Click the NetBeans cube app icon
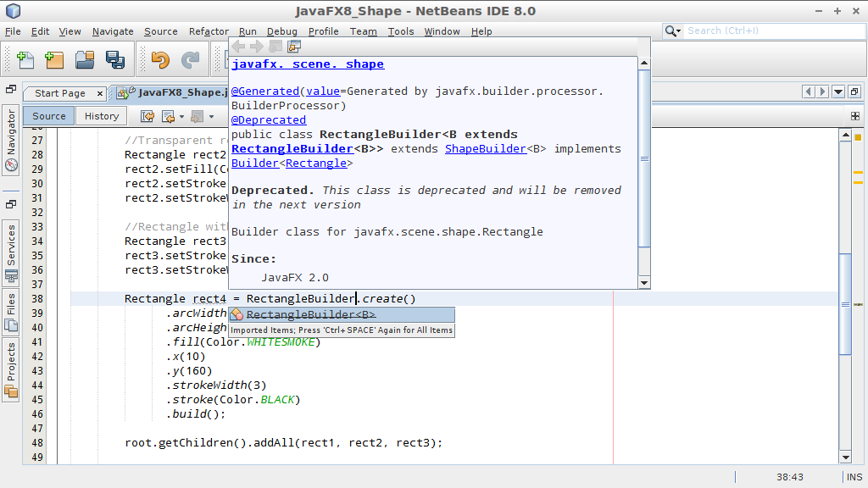868x488 pixels. [13, 10]
